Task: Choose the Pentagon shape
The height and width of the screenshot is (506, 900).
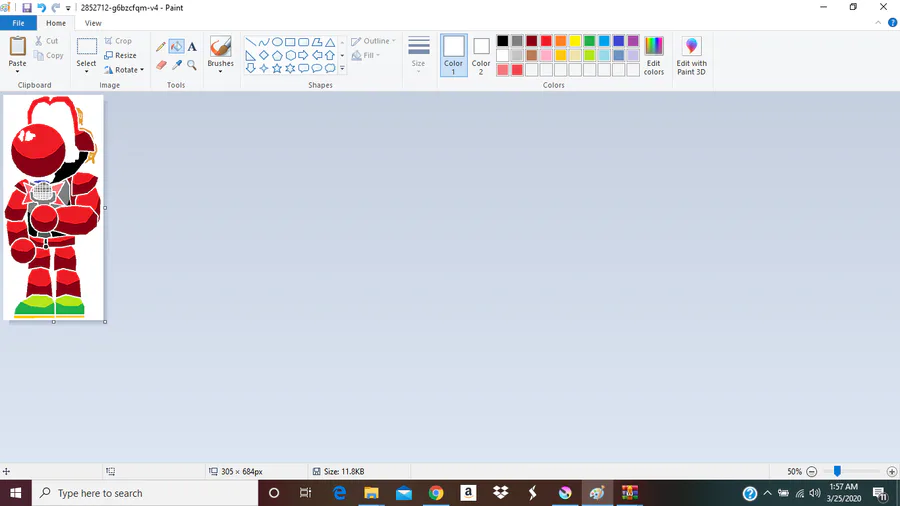Action: coord(277,55)
